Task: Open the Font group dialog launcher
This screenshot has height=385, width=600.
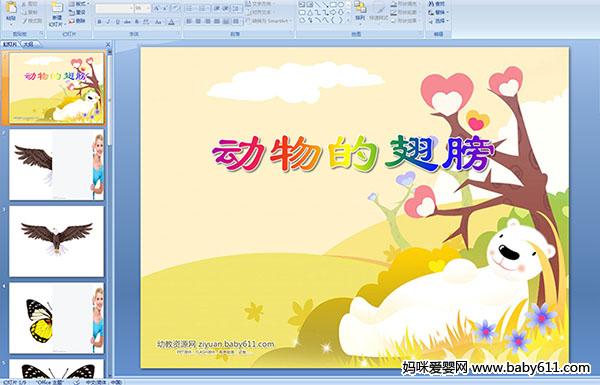Action: point(178,34)
